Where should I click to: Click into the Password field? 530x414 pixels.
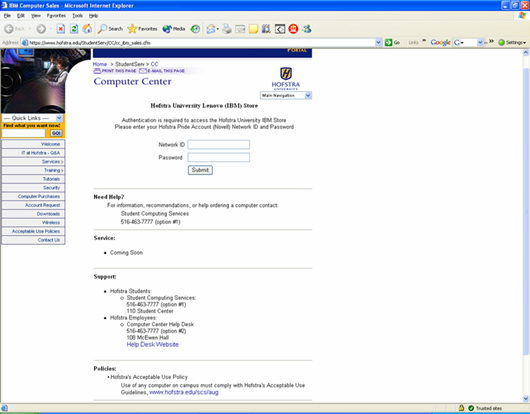point(219,157)
